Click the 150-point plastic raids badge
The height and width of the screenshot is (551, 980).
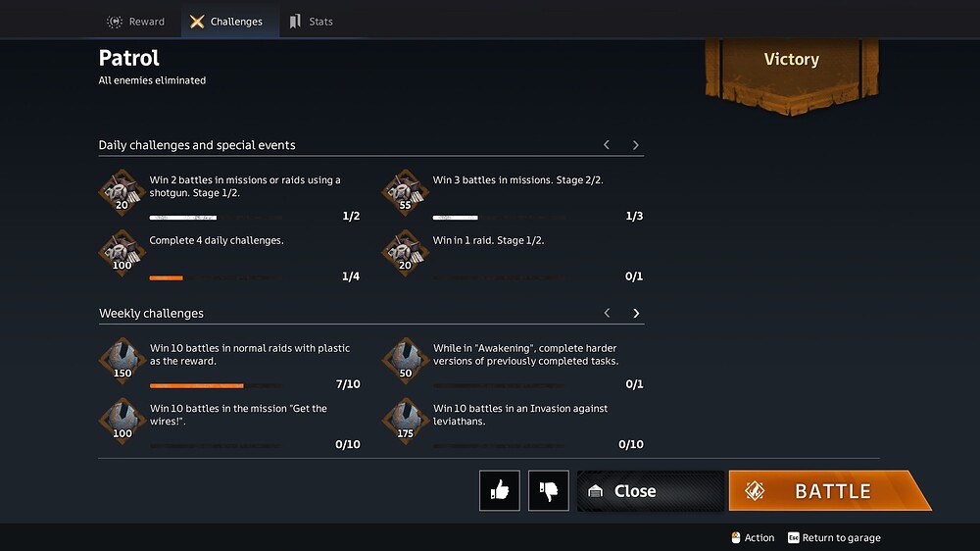[x=122, y=360]
